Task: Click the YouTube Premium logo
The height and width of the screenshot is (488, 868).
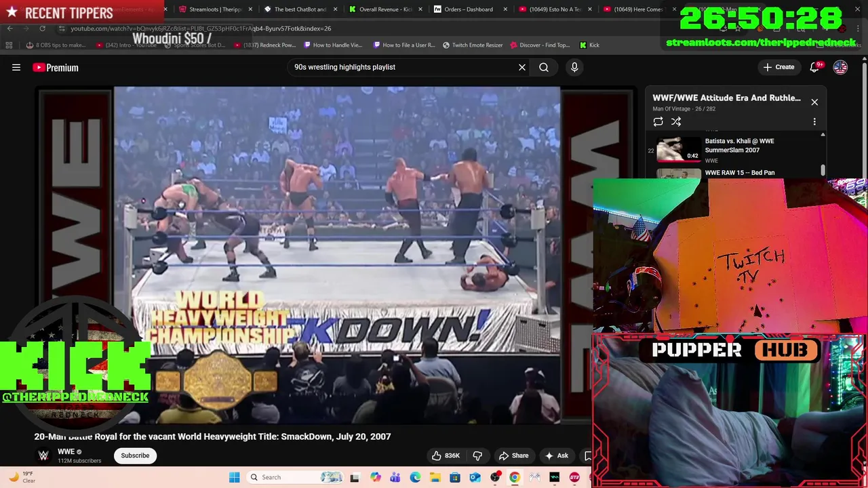Action: [x=56, y=67]
